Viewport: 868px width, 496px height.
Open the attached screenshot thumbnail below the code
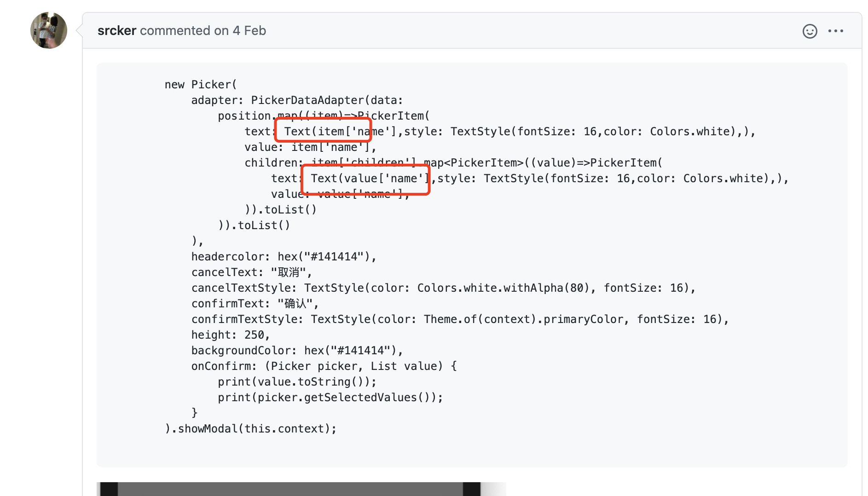pyautogui.click(x=301, y=490)
